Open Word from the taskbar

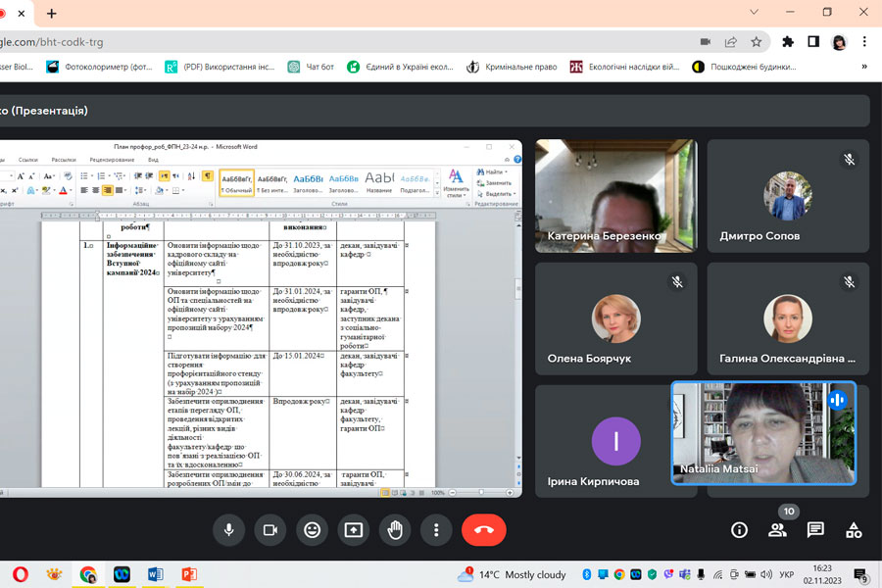tap(155, 574)
